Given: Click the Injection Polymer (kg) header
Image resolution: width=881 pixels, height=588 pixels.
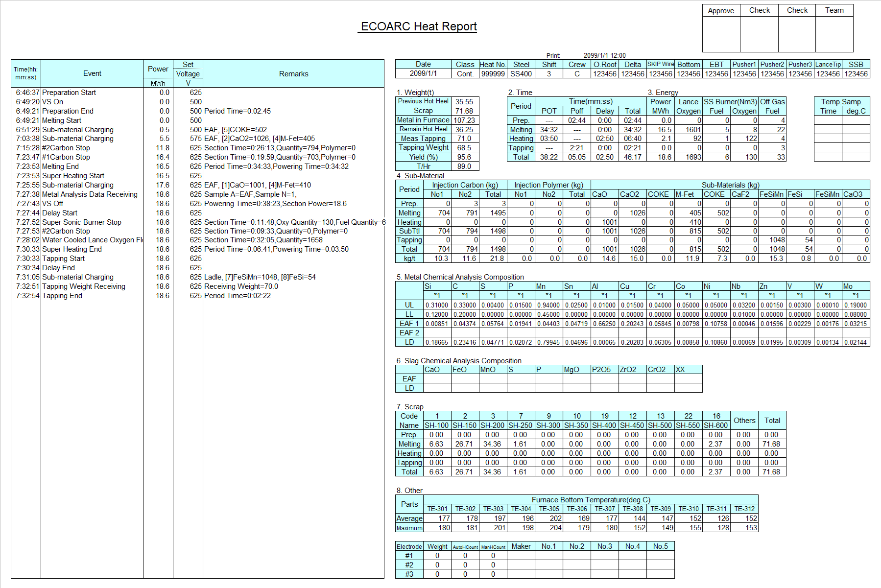Looking at the screenshot, I should (549, 185).
